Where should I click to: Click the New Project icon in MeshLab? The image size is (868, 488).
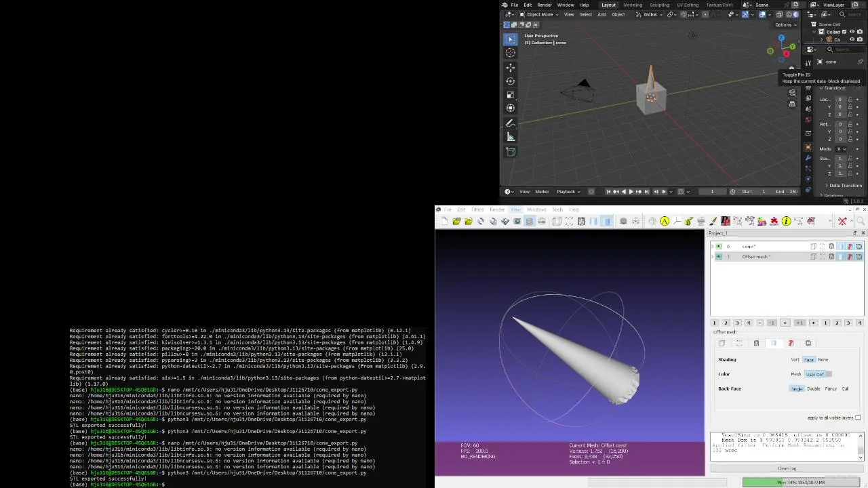click(444, 221)
